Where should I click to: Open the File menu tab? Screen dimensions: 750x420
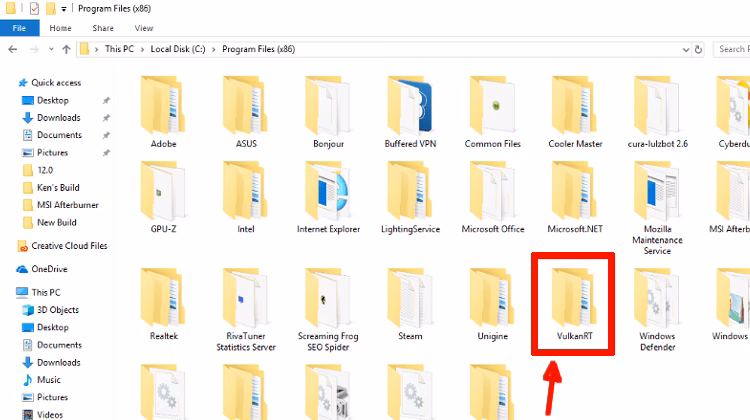tap(19, 28)
